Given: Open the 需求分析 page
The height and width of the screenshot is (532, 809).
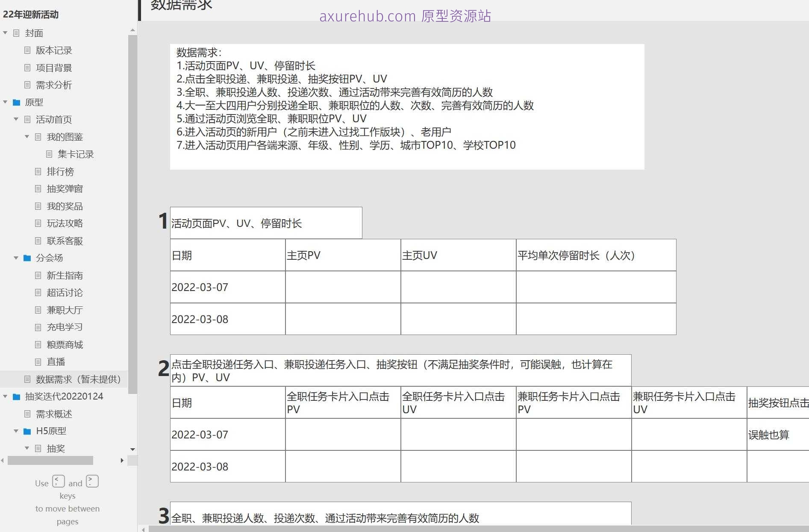Looking at the screenshot, I should click(54, 85).
